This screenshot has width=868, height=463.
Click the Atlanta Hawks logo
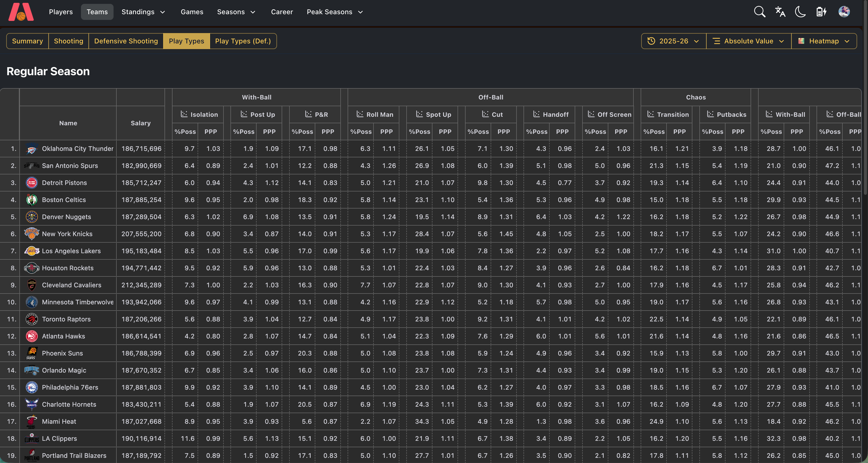click(32, 336)
